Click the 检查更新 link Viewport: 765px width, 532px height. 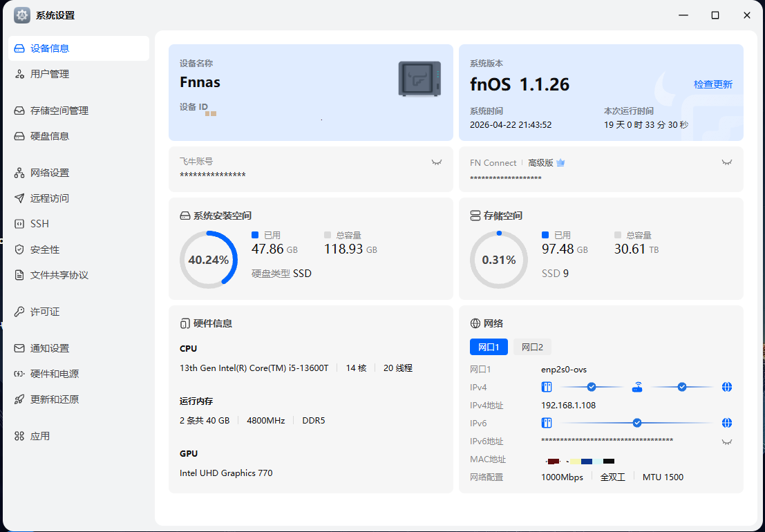[712, 84]
